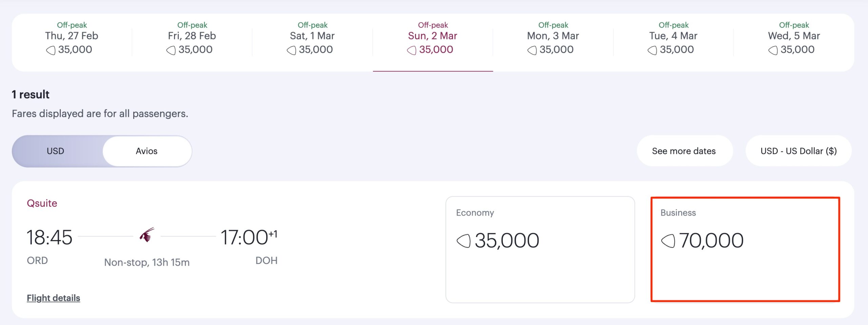868x325 pixels.
Task: Click the Avios icon in Business fare
Action: [x=668, y=241]
